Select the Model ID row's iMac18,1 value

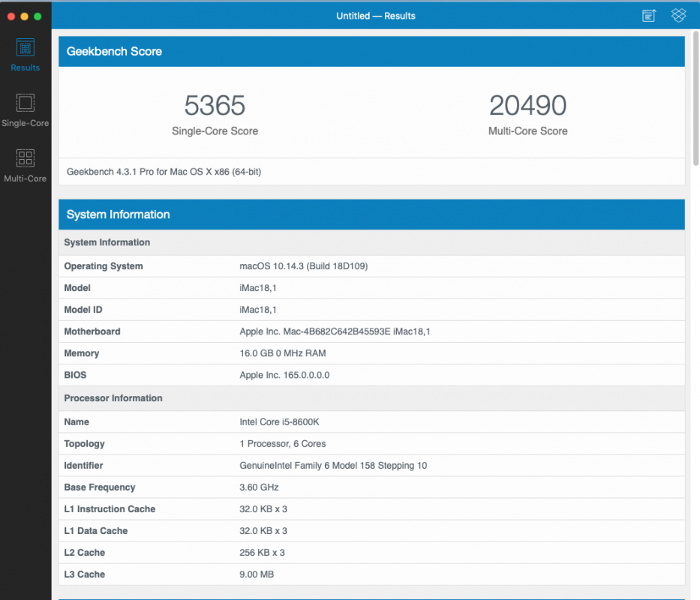click(258, 310)
